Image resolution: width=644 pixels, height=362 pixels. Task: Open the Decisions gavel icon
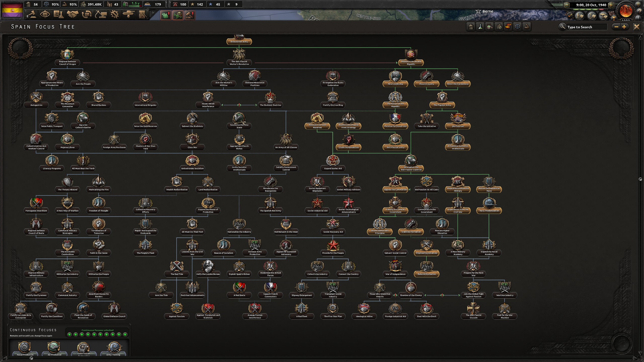pyautogui.click(x=31, y=14)
